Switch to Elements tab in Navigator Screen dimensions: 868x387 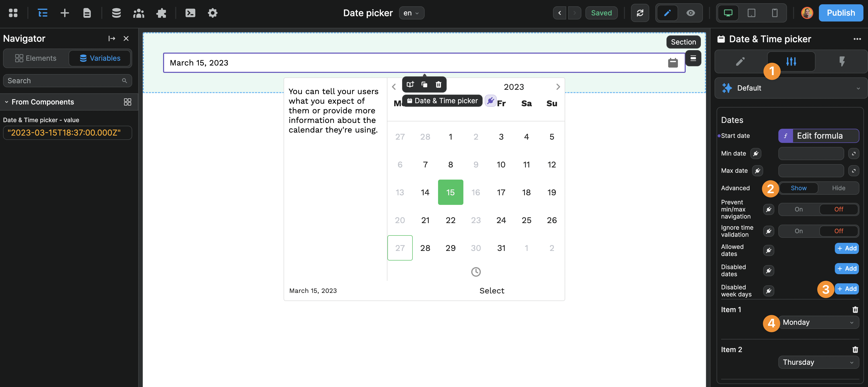(x=36, y=58)
